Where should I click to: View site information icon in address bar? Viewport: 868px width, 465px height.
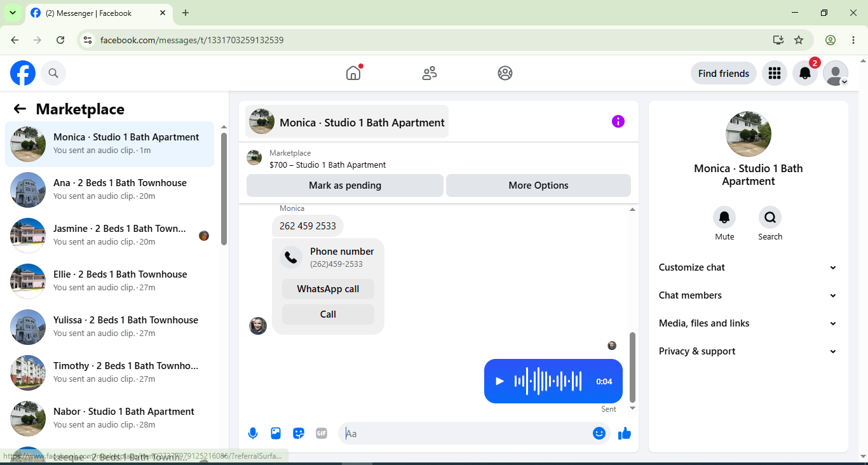[88, 40]
